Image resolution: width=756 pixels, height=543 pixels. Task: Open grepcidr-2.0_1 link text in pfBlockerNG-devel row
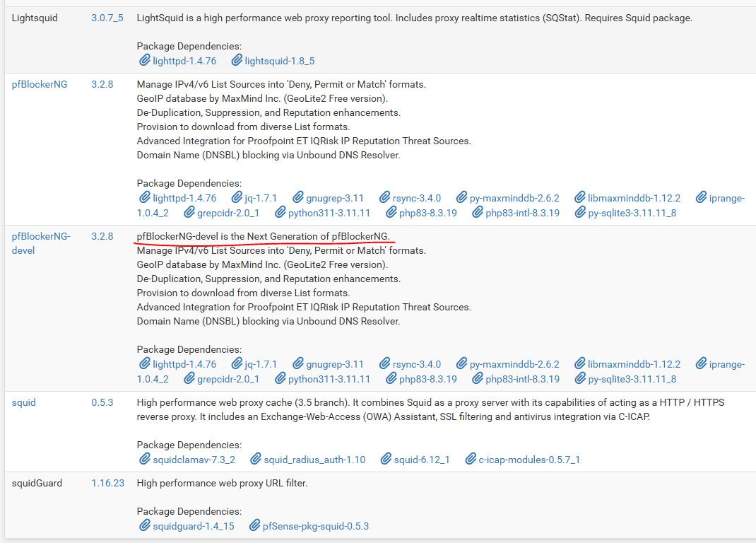coord(228,380)
